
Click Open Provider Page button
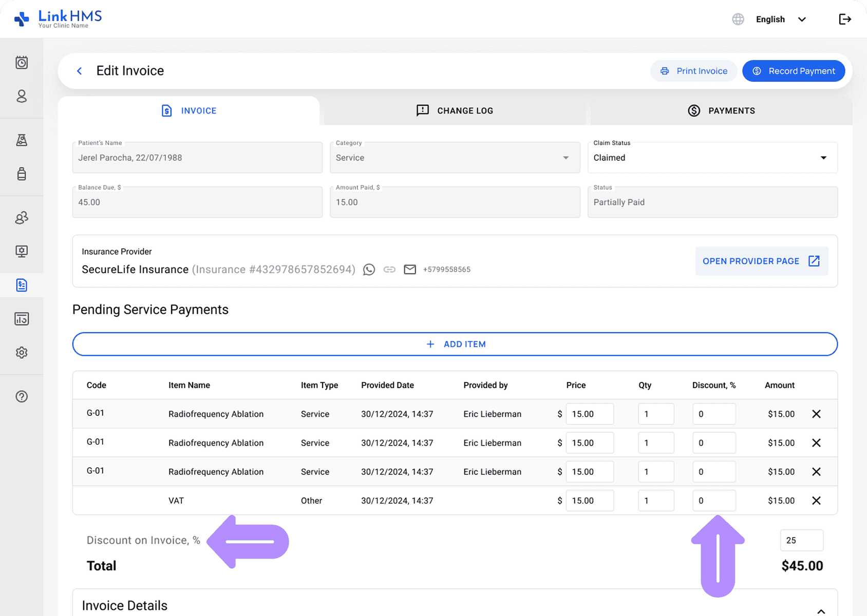coord(761,261)
